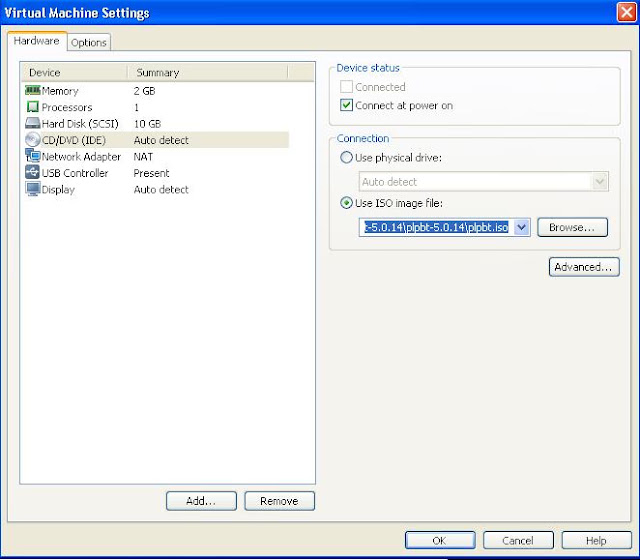Click the NAT summary value
The width and height of the screenshot is (640, 560).
tap(143, 157)
